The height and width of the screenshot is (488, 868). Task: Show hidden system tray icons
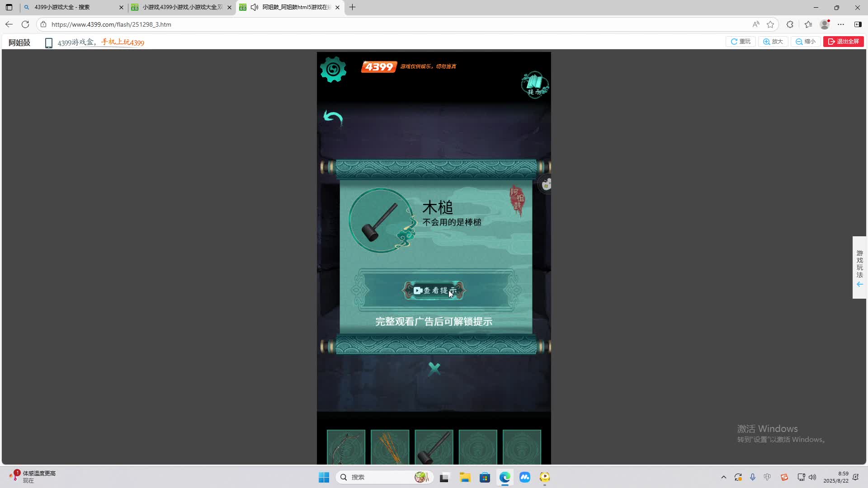tap(723, 477)
